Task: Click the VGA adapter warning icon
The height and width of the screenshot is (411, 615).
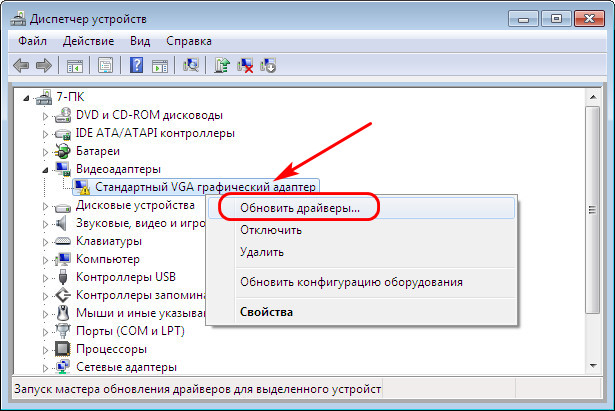Action: tap(82, 187)
